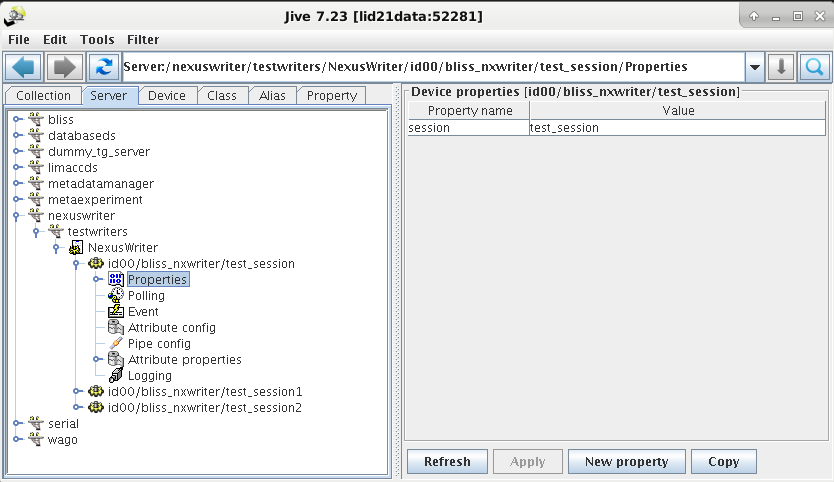
Task: Select the Event tree item label
Action: [143, 312]
